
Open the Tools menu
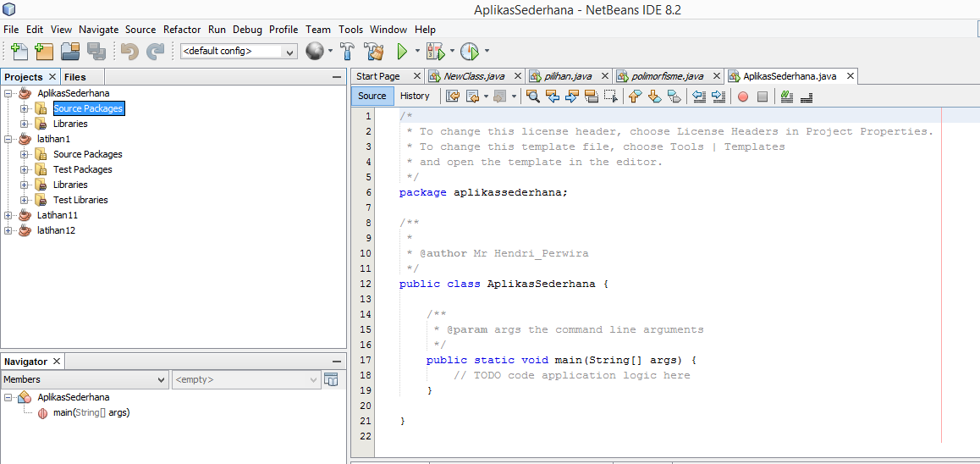(x=350, y=30)
